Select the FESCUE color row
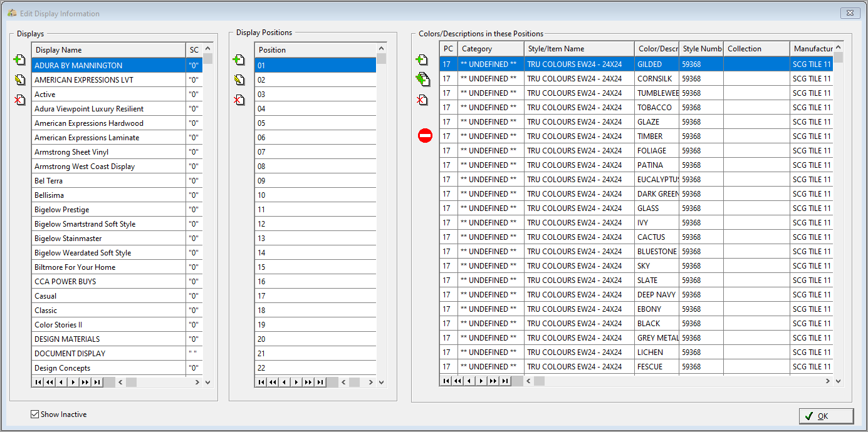868x432 pixels. pyautogui.click(x=636, y=367)
